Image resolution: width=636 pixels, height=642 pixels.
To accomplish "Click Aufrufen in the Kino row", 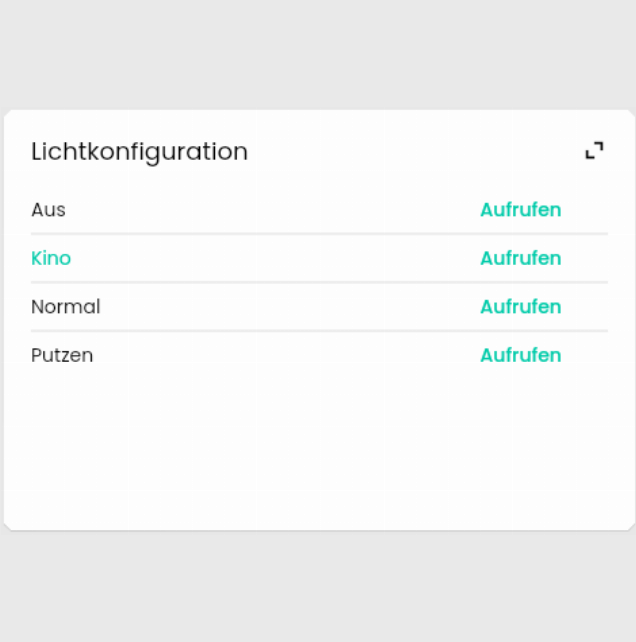I will coord(520,258).
